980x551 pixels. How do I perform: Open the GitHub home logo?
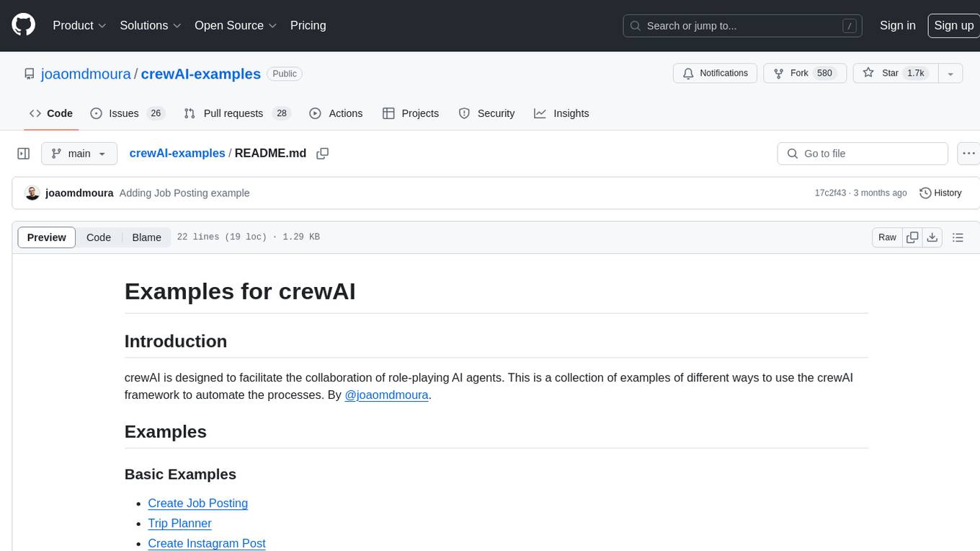point(23,25)
